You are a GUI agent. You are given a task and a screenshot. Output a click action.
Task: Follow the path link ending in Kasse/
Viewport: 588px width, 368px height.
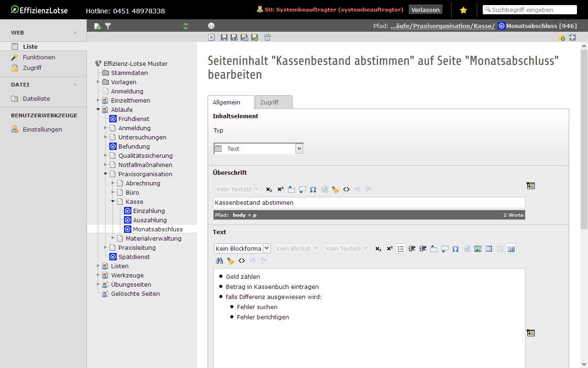(x=443, y=26)
